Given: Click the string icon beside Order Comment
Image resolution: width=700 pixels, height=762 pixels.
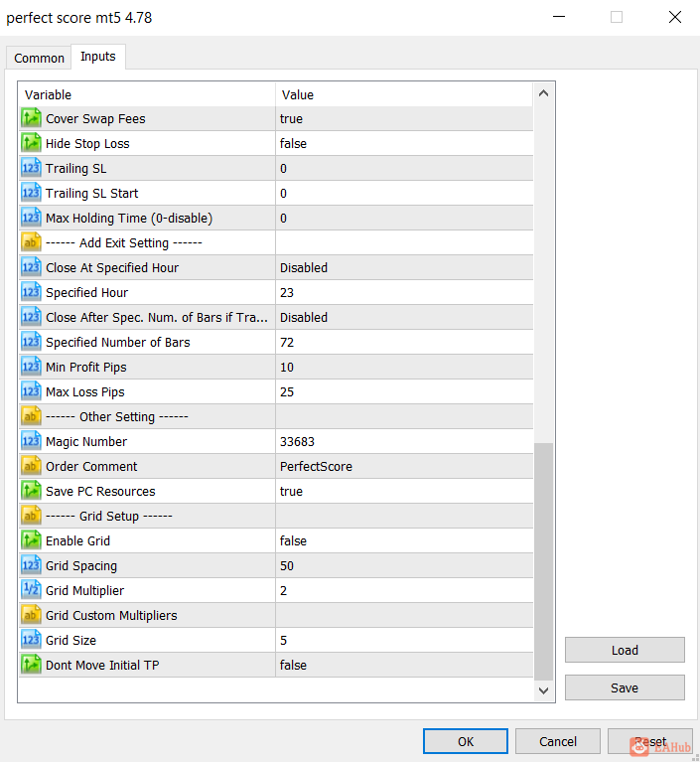Looking at the screenshot, I should pyautogui.click(x=31, y=466).
